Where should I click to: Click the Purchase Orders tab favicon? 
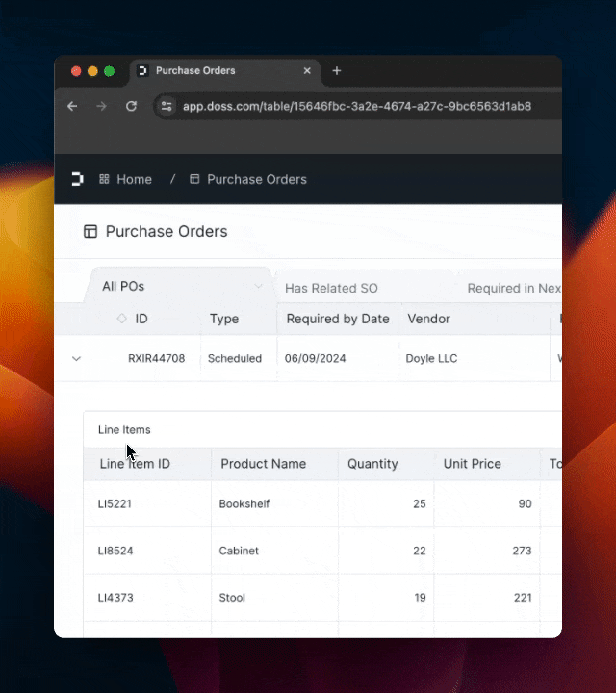[142, 70]
